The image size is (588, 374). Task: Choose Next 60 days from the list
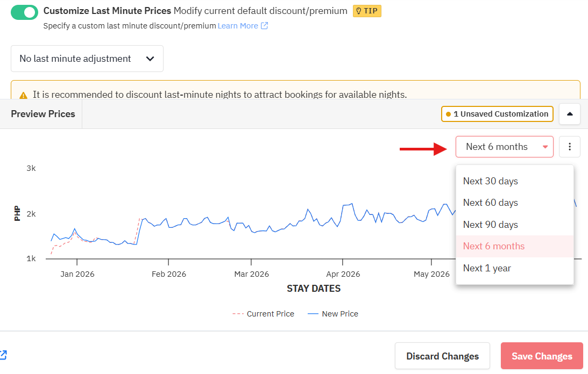[x=490, y=203]
